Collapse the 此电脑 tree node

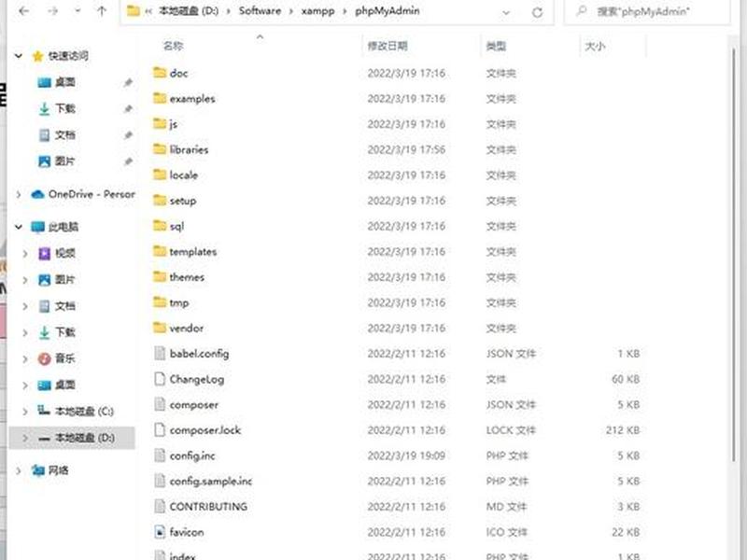click(x=19, y=227)
